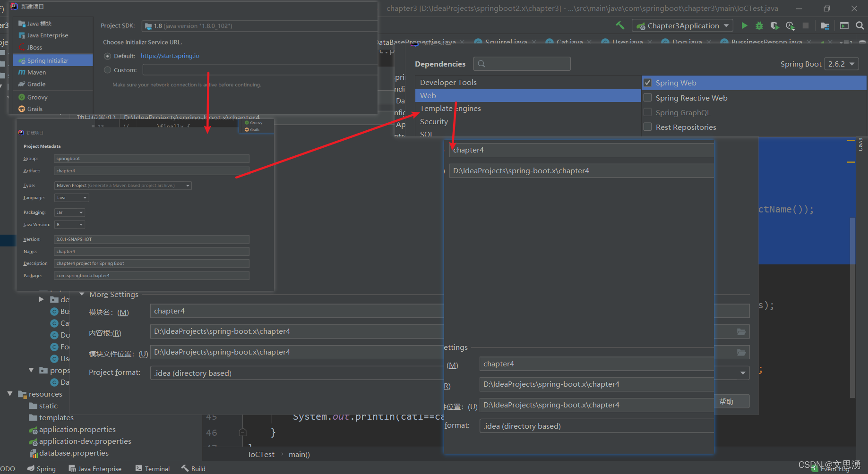Screen dimensions: 868x474
Task: Click the static folder icon in project tree
Action: click(x=33, y=406)
